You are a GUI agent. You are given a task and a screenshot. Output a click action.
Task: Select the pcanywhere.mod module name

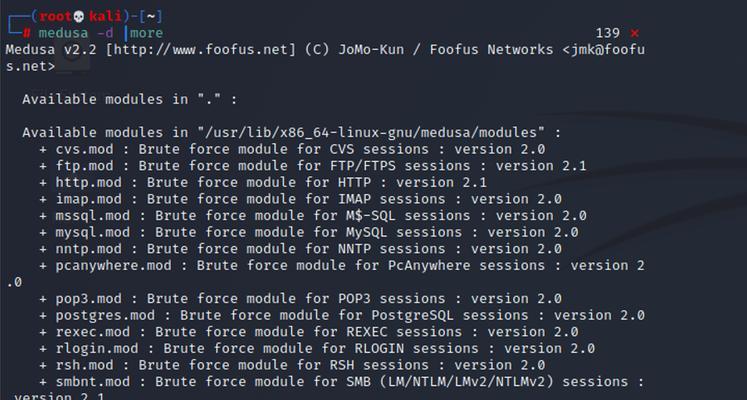pyautogui.click(x=113, y=265)
